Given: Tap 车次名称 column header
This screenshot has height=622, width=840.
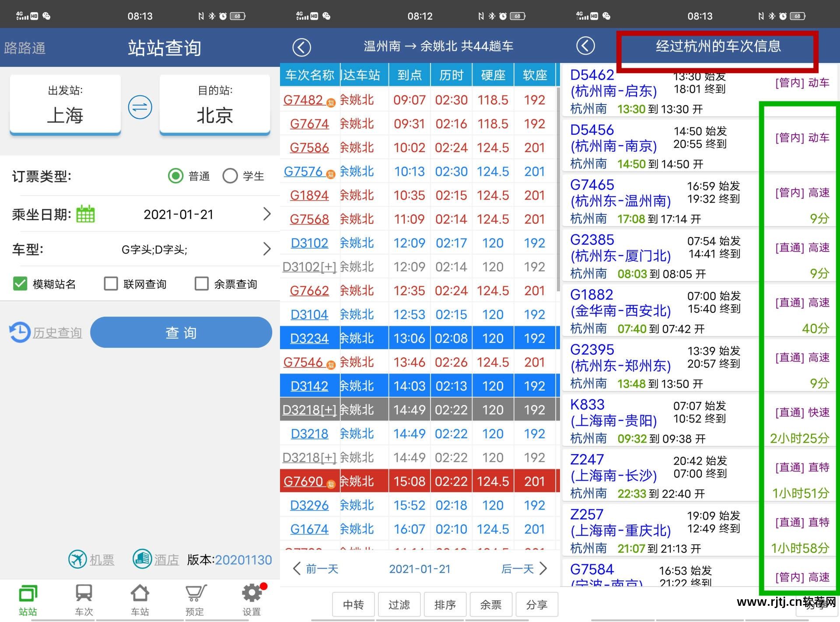Looking at the screenshot, I should (310, 75).
